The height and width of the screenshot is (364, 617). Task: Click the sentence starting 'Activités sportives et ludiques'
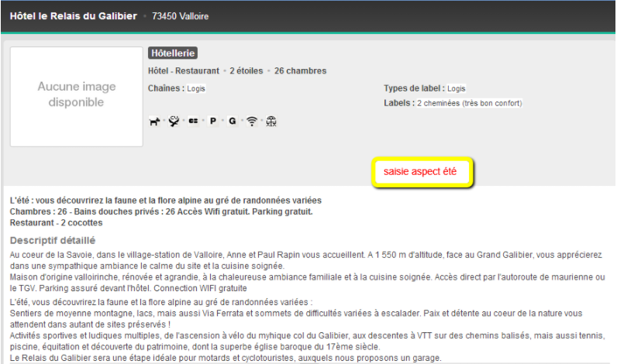click(307, 335)
